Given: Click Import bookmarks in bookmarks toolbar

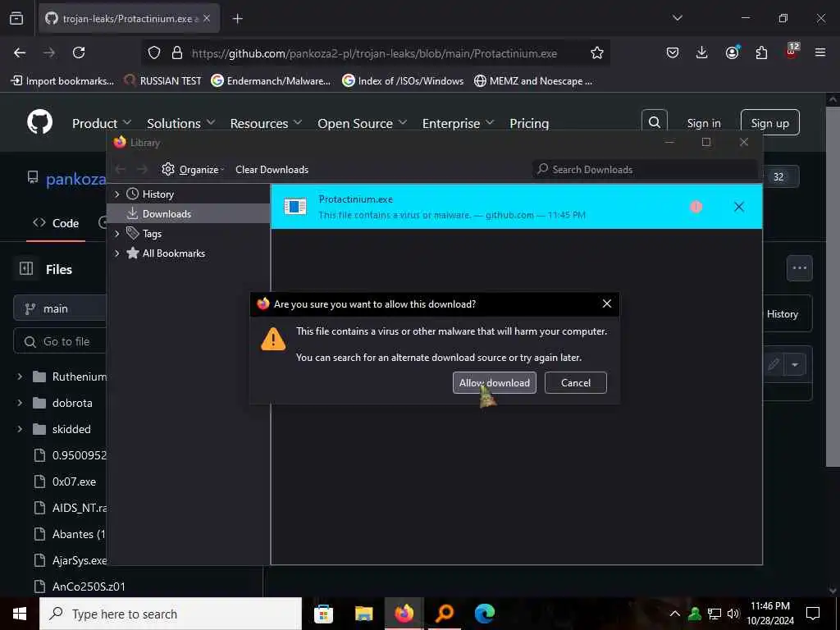Looking at the screenshot, I should tap(62, 81).
